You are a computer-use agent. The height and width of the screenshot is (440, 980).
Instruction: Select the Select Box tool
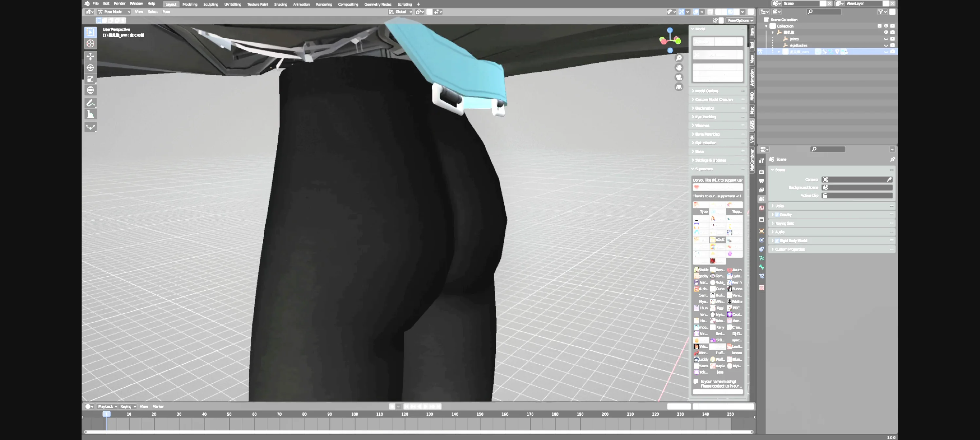coord(90,32)
